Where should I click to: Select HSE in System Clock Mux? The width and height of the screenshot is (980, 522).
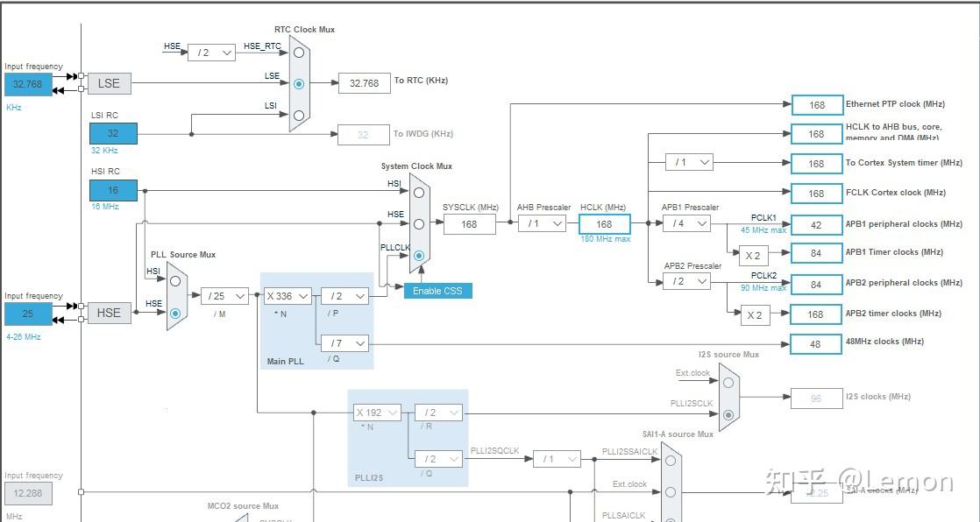pyautogui.click(x=419, y=223)
